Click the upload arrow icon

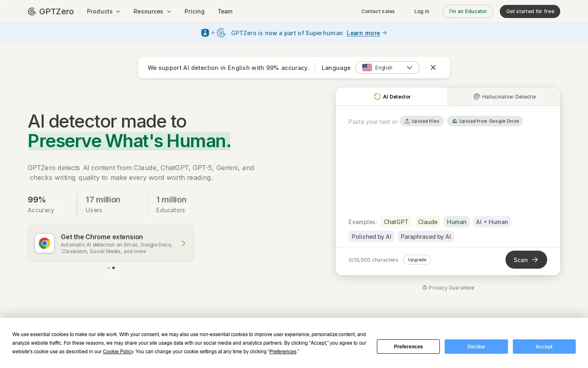pyautogui.click(x=407, y=121)
